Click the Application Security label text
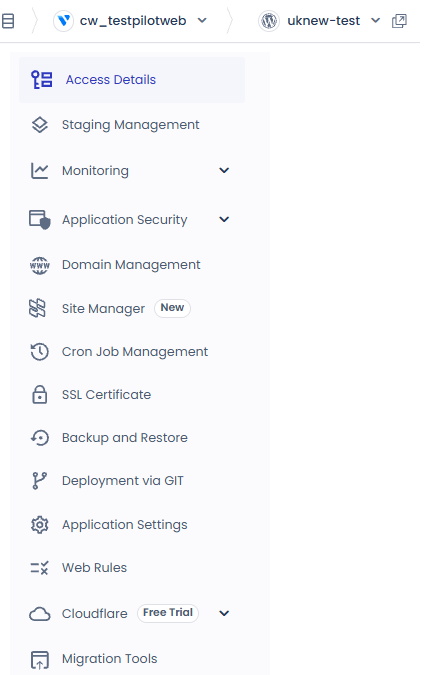The height and width of the screenshot is (675, 430). pos(125,220)
